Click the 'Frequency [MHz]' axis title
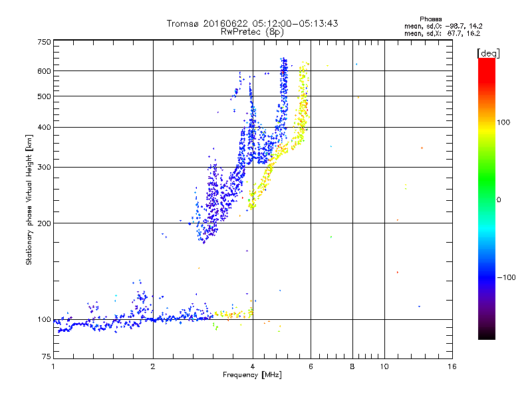The width and height of the screenshot is (532, 399). pos(252,375)
